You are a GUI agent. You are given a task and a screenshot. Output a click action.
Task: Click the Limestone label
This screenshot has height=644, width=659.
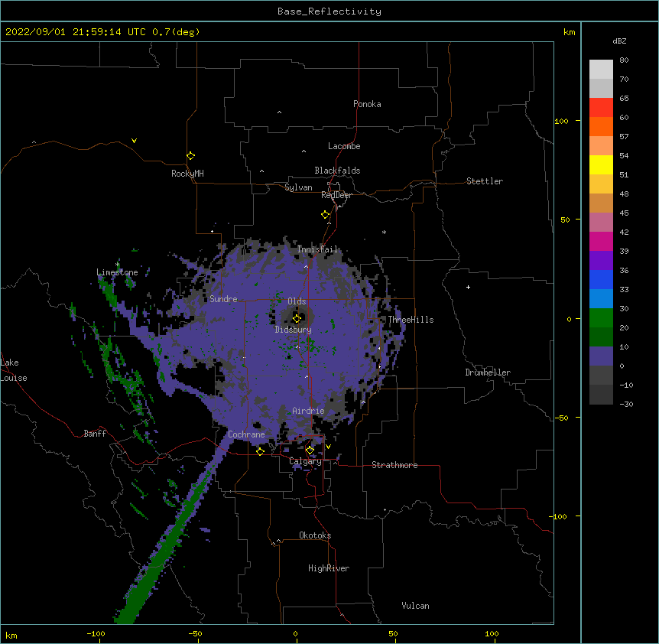(117, 272)
